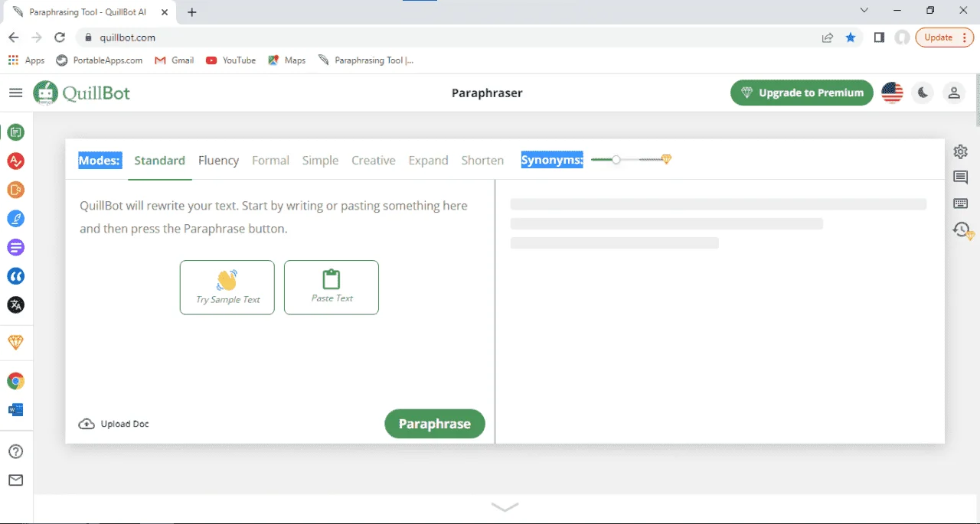Screen dimensions: 980x524
Task: Open the Grammar Checker sidebar icon
Action: 15,161
